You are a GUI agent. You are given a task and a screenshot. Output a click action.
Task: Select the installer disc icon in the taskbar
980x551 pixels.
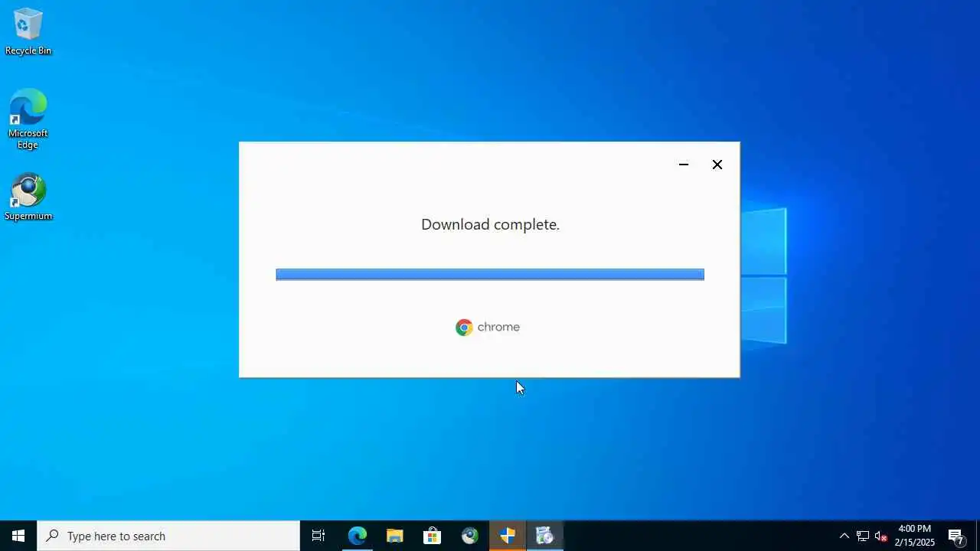(x=545, y=536)
